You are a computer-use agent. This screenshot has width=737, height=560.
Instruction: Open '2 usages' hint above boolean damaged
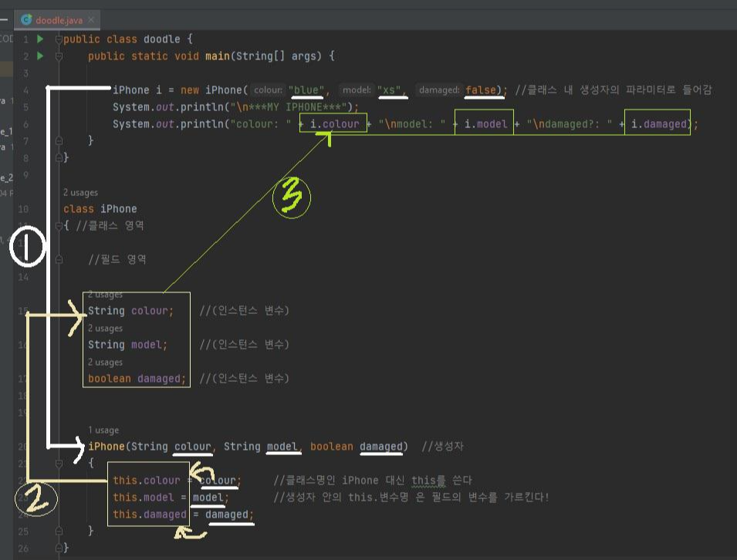[105, 363]
